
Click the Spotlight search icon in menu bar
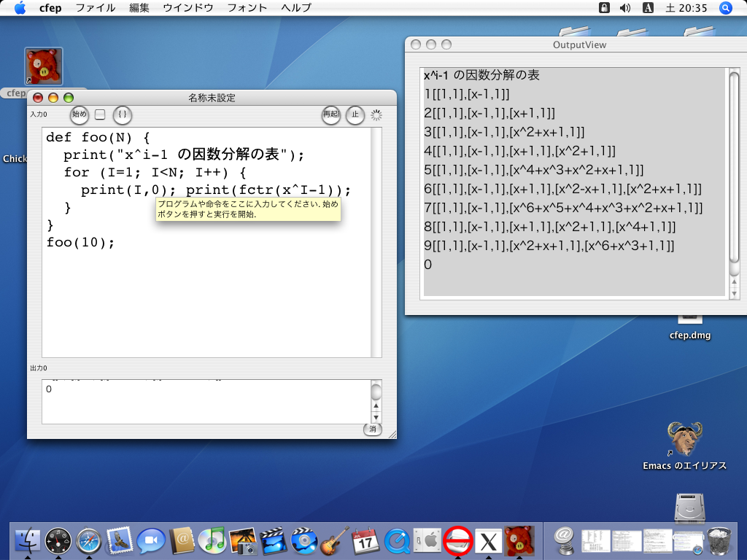725,8
